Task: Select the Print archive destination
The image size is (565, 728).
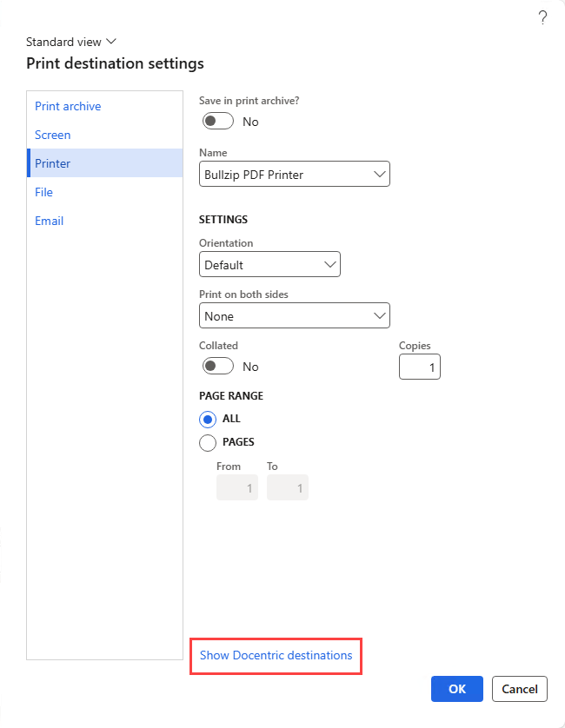Action: click(68, 106)
